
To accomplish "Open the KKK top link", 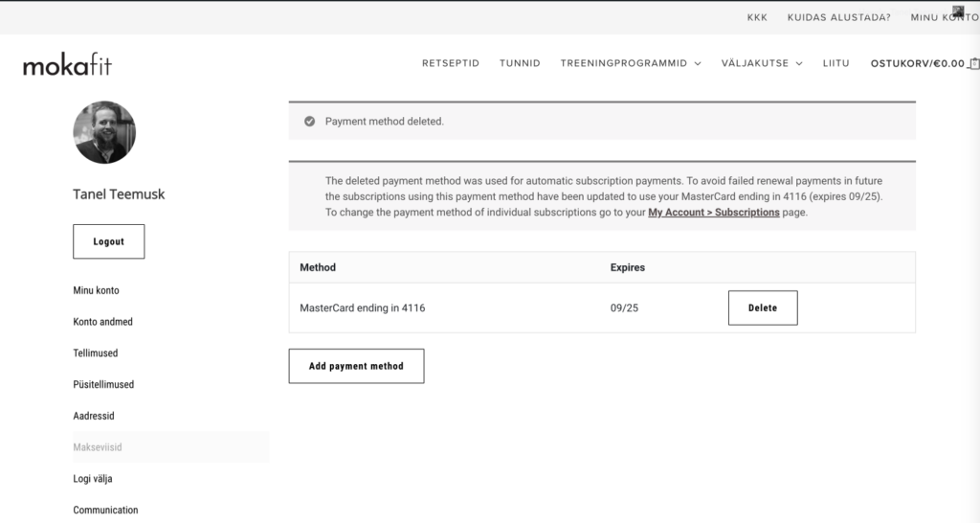I will pyautogui.click(x=757, y=17).
